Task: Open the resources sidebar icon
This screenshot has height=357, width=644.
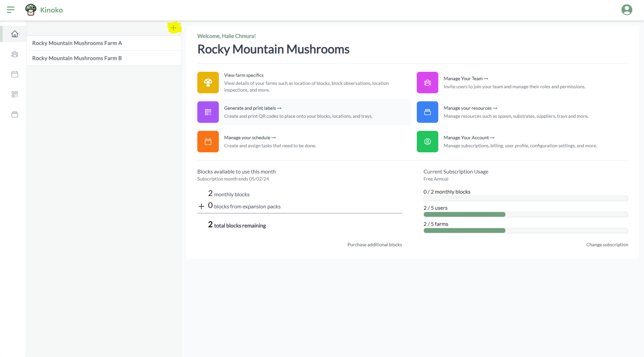Action: (15, 114)
